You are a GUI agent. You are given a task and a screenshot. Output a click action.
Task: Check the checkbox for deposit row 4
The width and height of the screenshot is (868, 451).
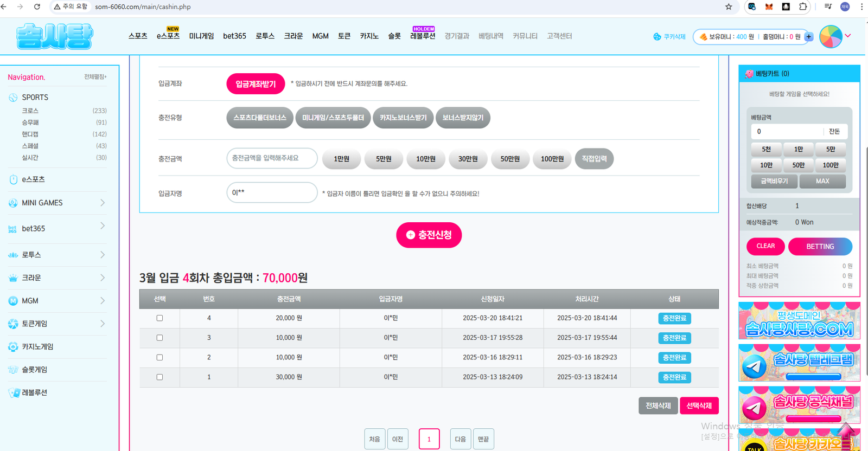click(159, 318)
